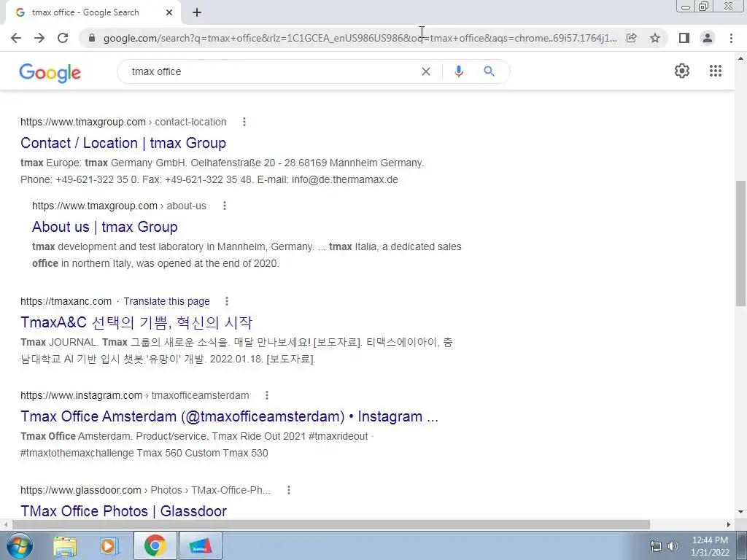Launch Windows Media Player from the taskbar
747x560 pixels.
pyautogui.click(x=109, y=546)
